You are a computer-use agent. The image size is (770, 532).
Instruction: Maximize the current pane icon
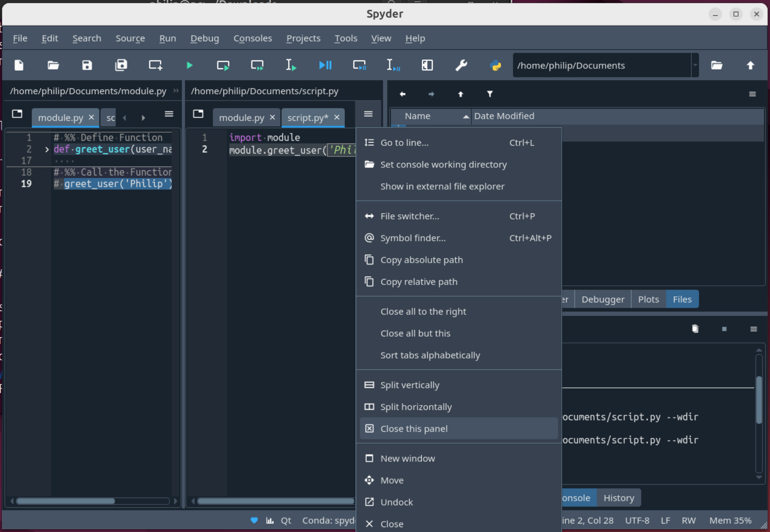(427, 65)
